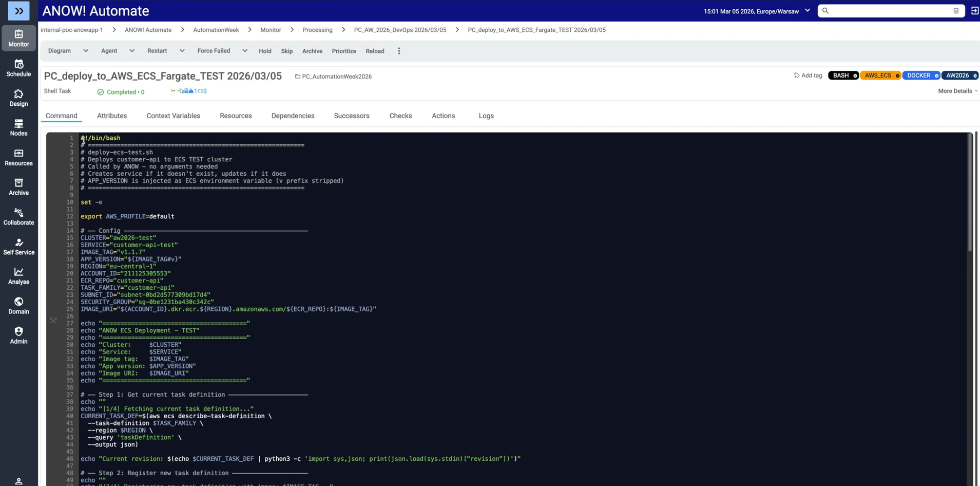Open the Collaborate sidebar icon
This screenshot has width=980, height=486.
[18, 216]
